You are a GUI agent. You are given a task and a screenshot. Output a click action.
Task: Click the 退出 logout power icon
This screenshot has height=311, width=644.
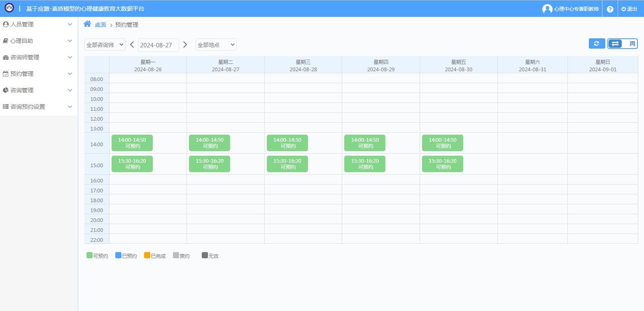pyautogui.click(x=623, y=9)
